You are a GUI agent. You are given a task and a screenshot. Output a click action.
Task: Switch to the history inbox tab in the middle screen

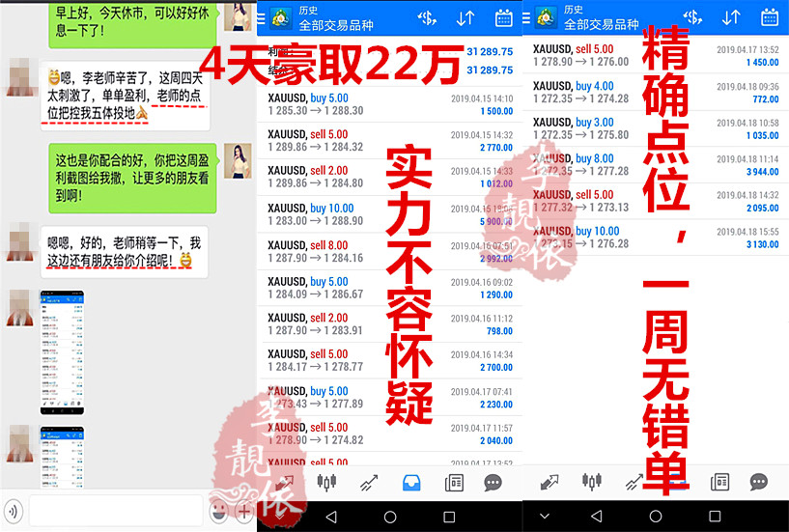[410, 481]
